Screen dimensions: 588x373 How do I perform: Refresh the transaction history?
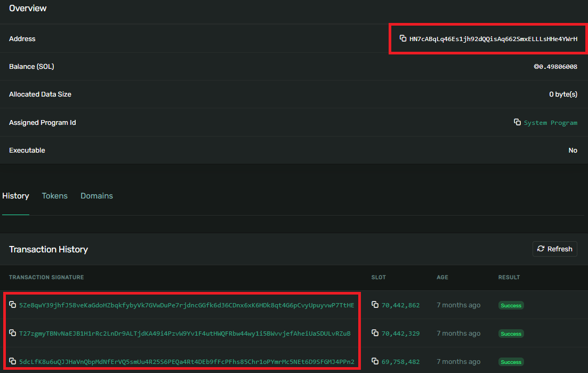[x=554, y=249]
